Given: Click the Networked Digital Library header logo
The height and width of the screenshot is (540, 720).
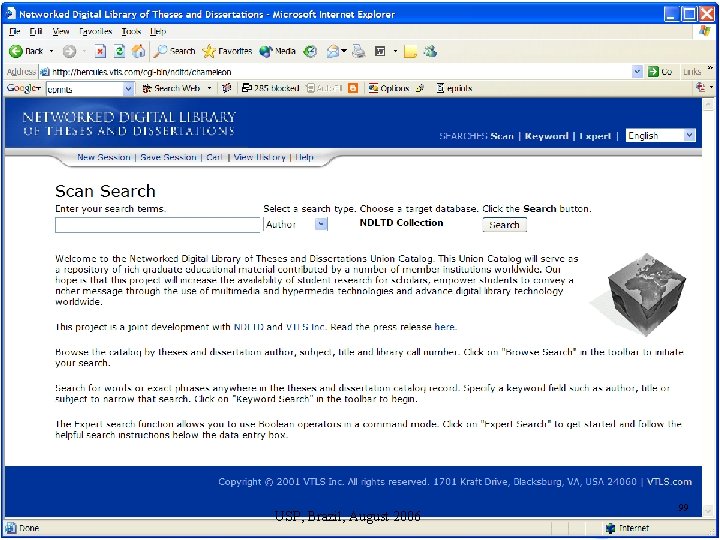Looking at the screenshot, I should 129,123.
